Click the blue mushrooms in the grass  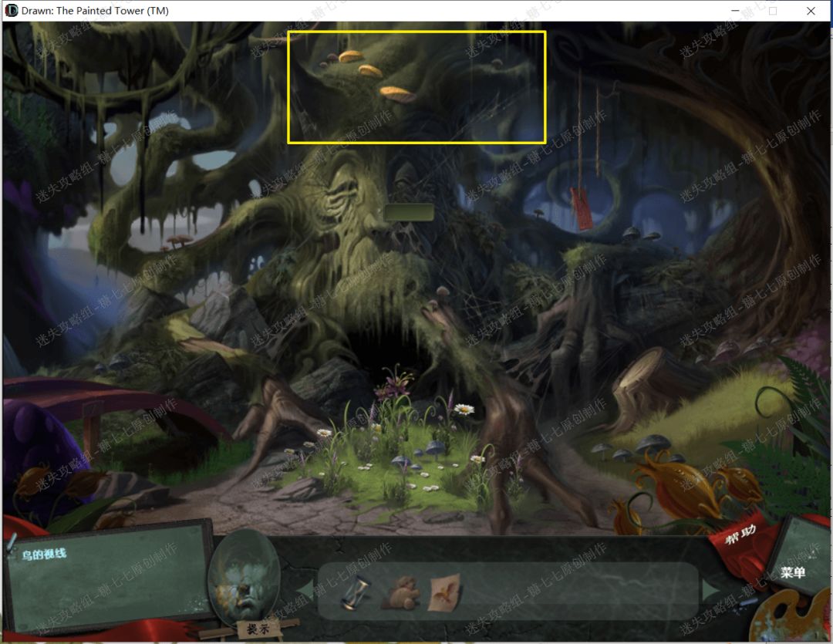(x=420, y=454)
